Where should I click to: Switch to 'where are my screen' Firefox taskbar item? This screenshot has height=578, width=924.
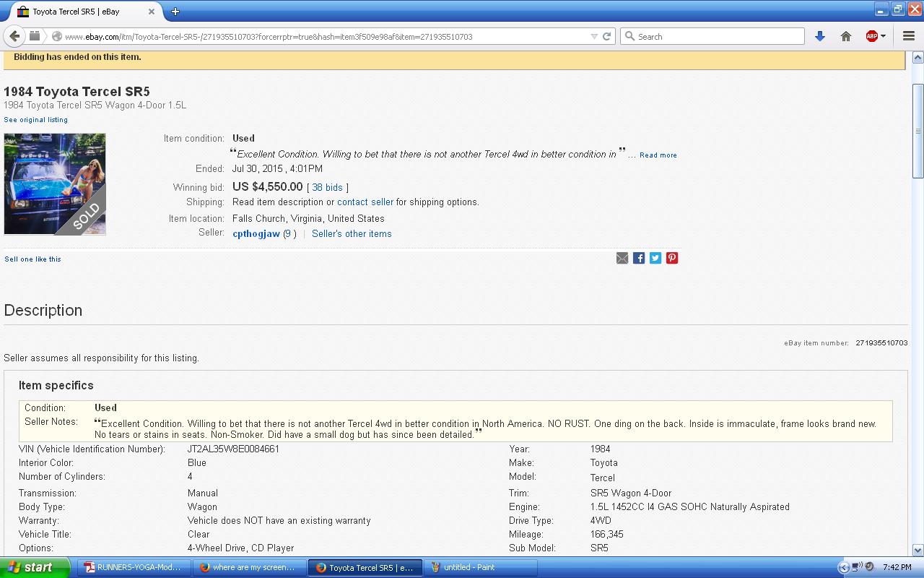tap(248, 567)
